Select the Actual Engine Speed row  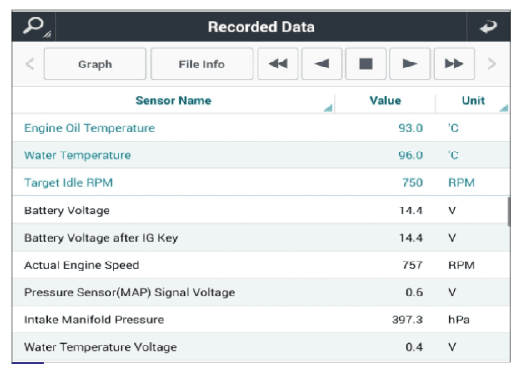point(261,265)
